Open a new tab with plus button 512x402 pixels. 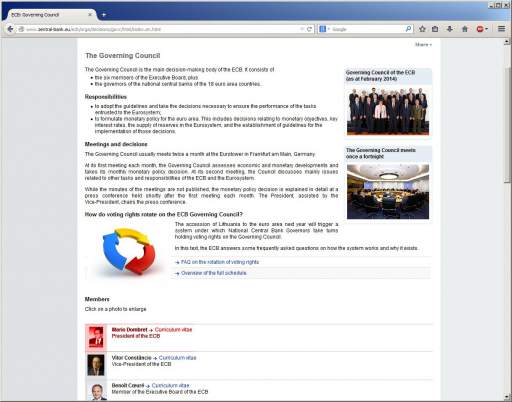(x=104, y=15)
